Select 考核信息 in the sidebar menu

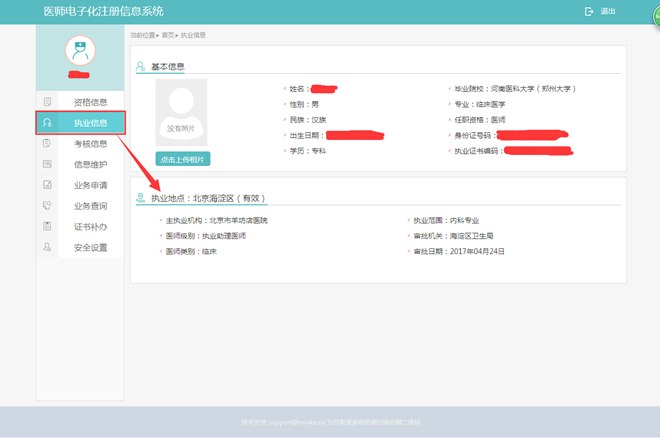click(x=90, y=144)
